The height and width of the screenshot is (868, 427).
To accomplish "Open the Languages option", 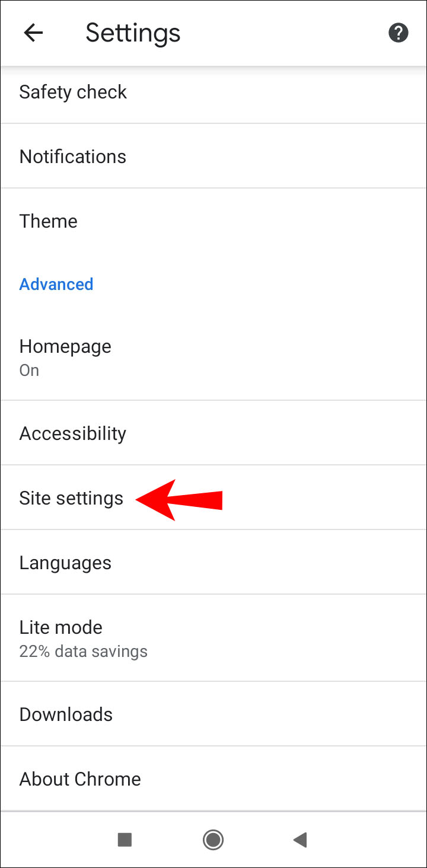I will pyautogui.click(x=213, y=563).
